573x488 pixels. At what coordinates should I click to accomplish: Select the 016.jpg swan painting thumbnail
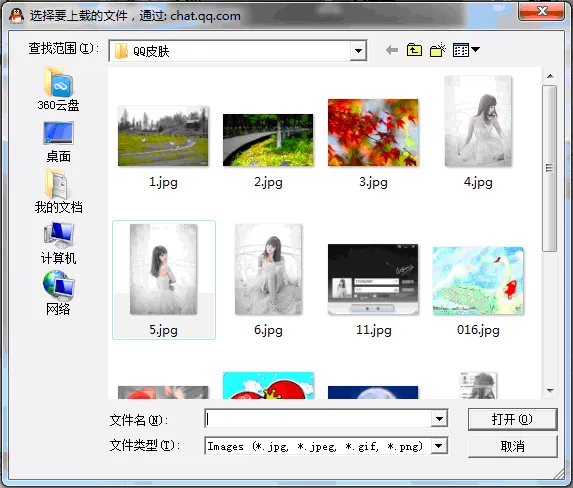click(478, 280)
